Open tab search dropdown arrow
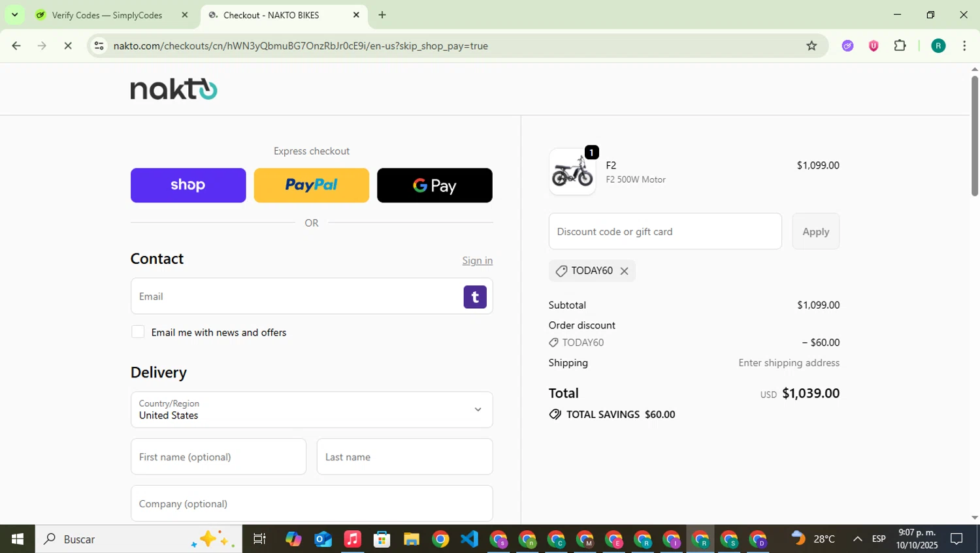980x553 pixels. pos(14,14)
